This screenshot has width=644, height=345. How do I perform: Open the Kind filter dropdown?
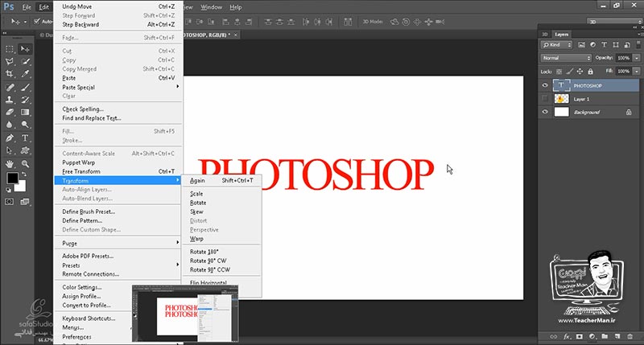[x=556, y=45]
